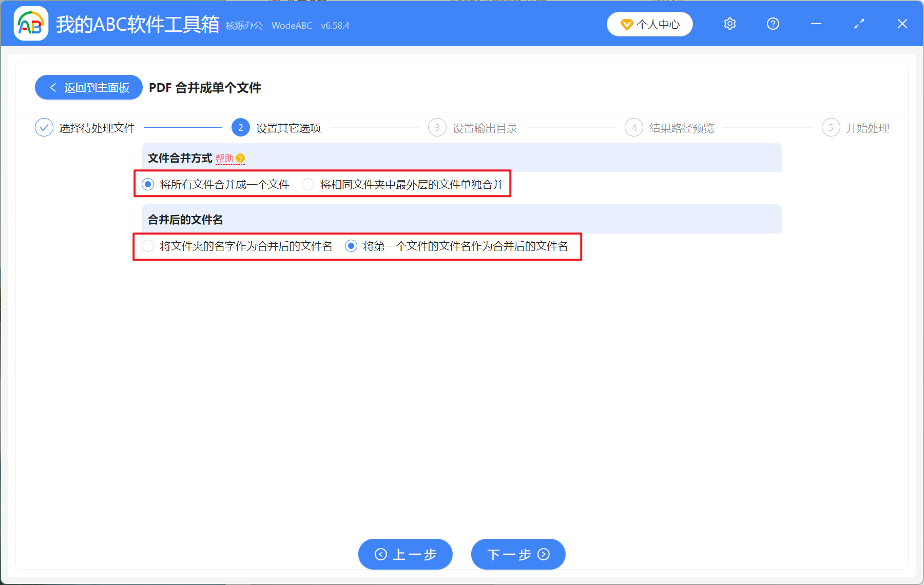Click the 返回到主面板 button
Screen dimensions: 924x585
click(88, 87)
